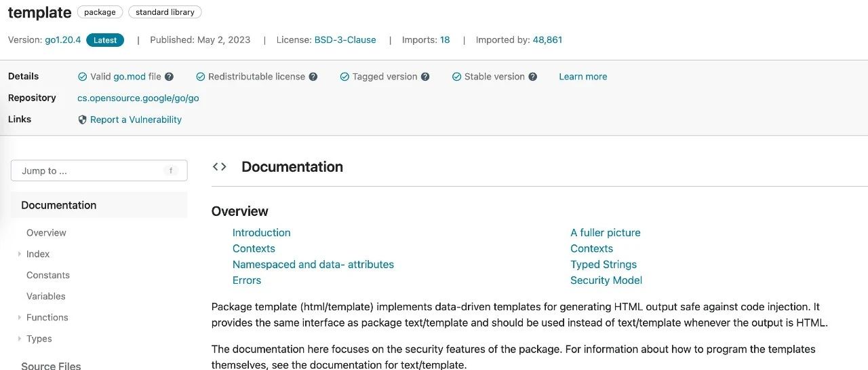Focus the Jump to search field
The width and height of the screenshot is (868, 370).
point(99,171)
